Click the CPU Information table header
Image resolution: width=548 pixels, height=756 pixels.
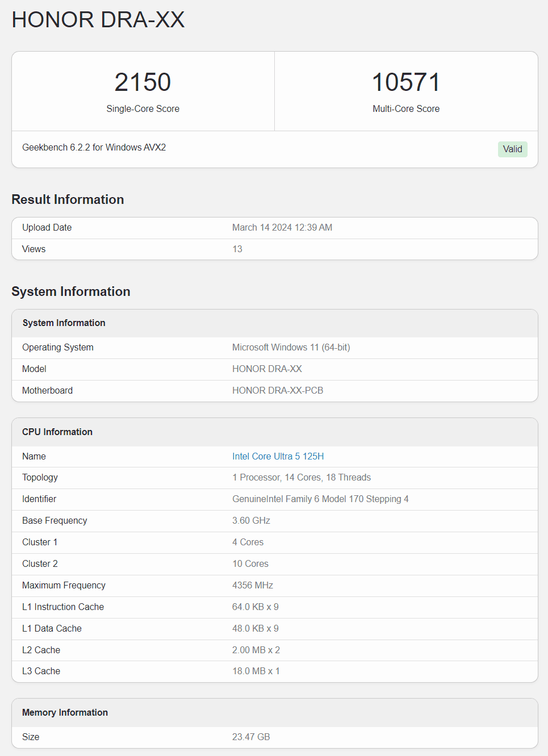click(x=57, y=432)
